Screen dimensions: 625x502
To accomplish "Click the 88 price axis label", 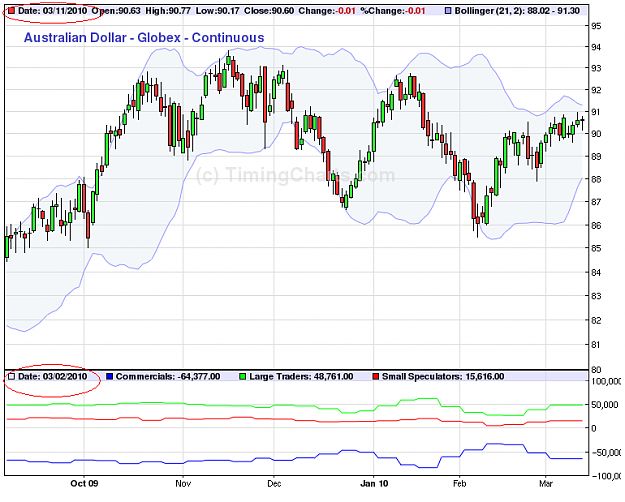I will [x=596, y=179].
